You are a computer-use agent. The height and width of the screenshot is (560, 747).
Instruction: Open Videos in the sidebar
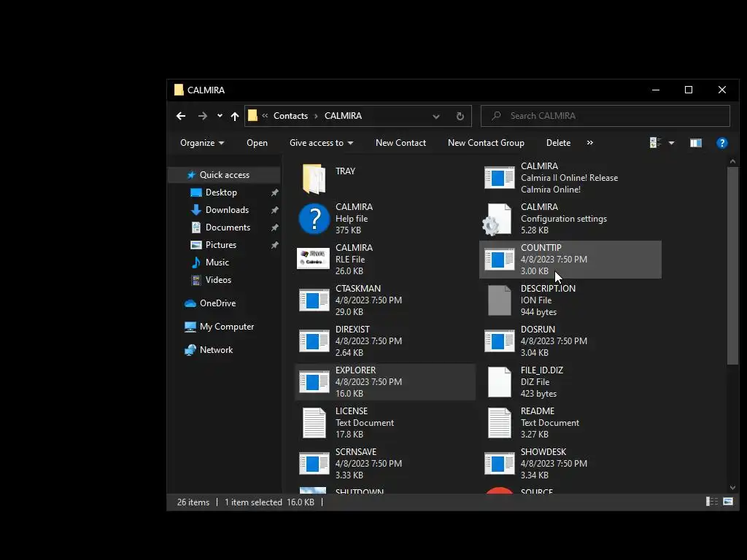[x=218, y=280]
